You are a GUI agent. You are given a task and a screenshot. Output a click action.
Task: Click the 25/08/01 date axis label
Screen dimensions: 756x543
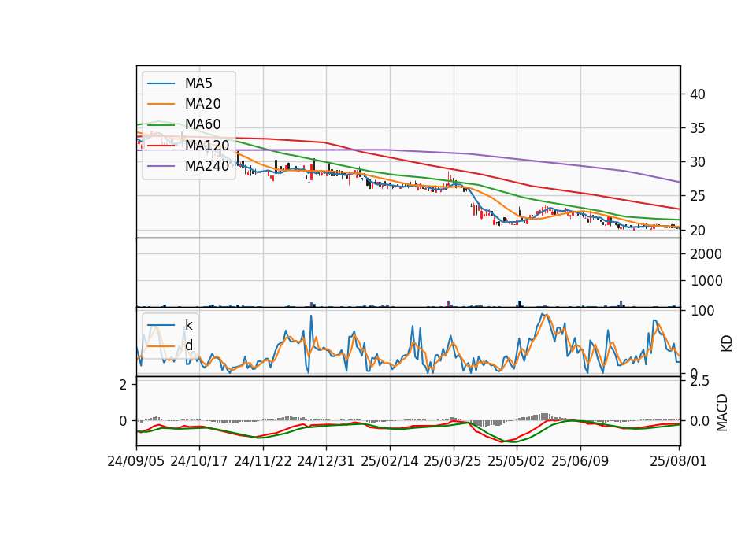678,461
